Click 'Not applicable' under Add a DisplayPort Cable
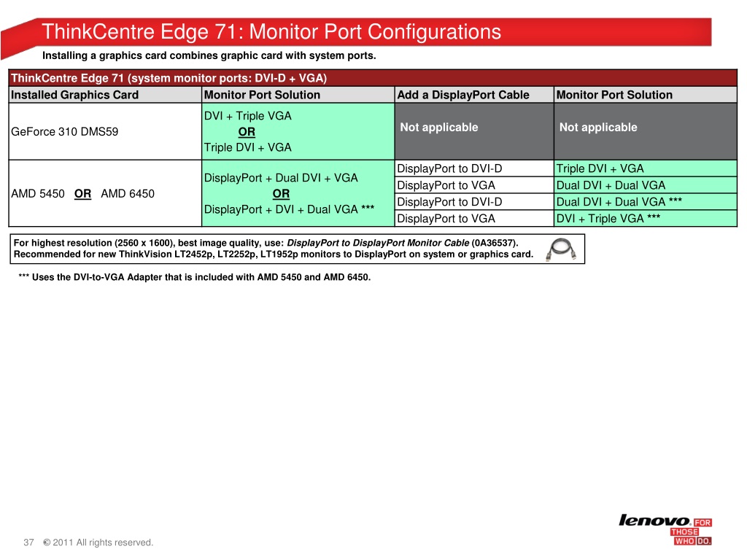The width and height of the screenshot is (747, 560). click(438, 127)
